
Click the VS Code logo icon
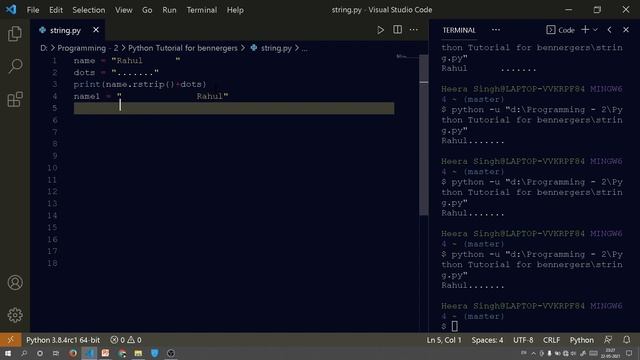[x=11, y=9]
